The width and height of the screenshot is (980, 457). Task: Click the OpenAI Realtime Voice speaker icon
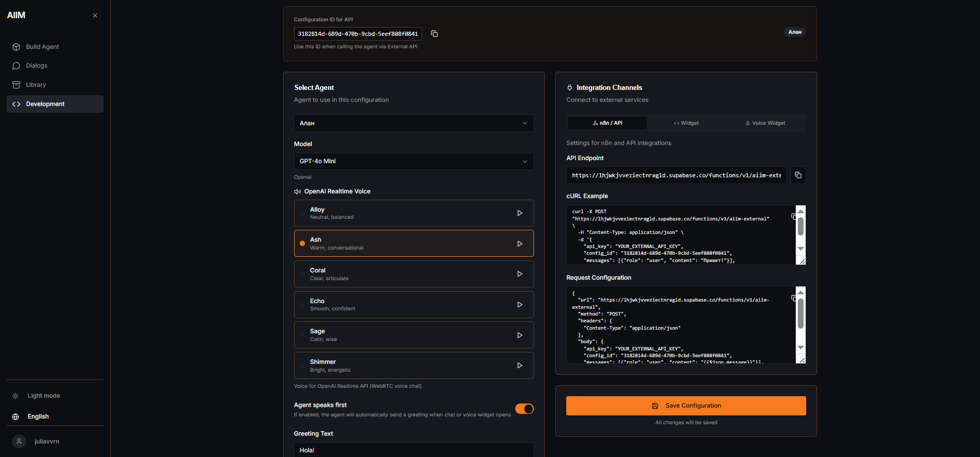[x=298, y=192]
